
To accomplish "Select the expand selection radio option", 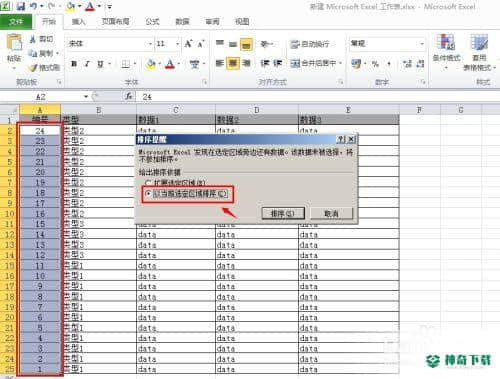I will click(149, 183).
